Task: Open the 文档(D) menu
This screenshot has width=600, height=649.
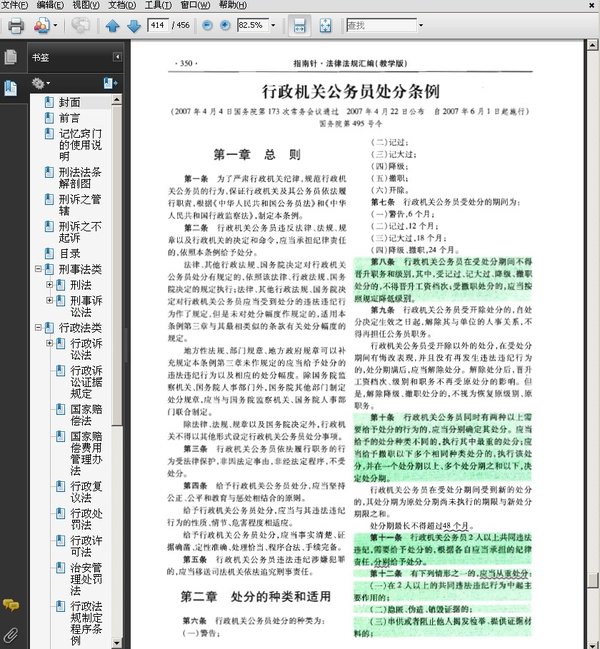Action: (x=122, y=5)
